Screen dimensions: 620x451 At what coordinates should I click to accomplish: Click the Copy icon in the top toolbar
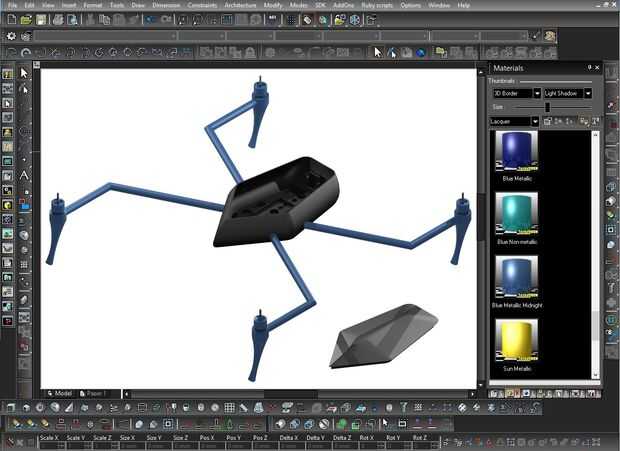[x=104, y=19]
